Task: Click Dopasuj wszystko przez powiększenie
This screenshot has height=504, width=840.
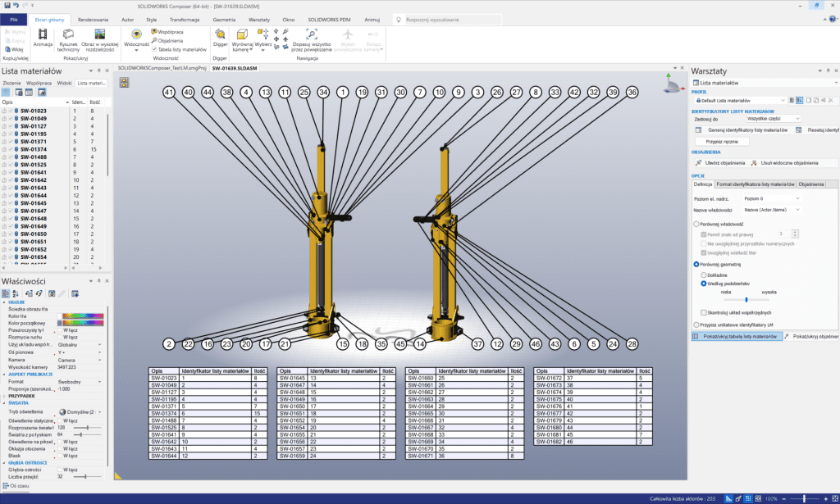Action: 312,35
